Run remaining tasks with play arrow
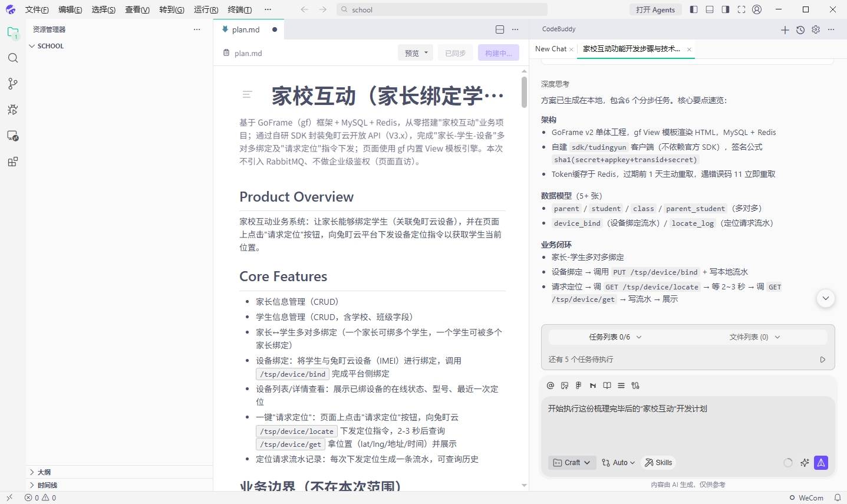This screenshot has height=504, width=847. tap(823, 360)
